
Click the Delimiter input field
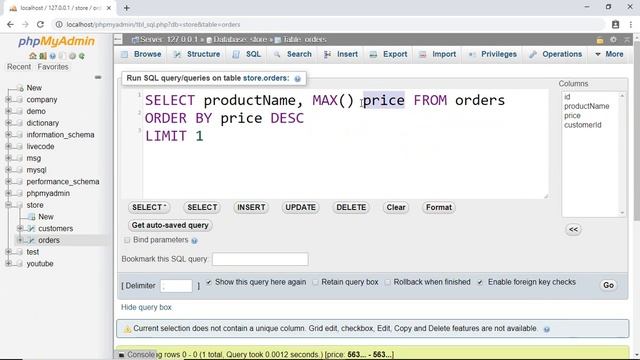click(176, 286)
